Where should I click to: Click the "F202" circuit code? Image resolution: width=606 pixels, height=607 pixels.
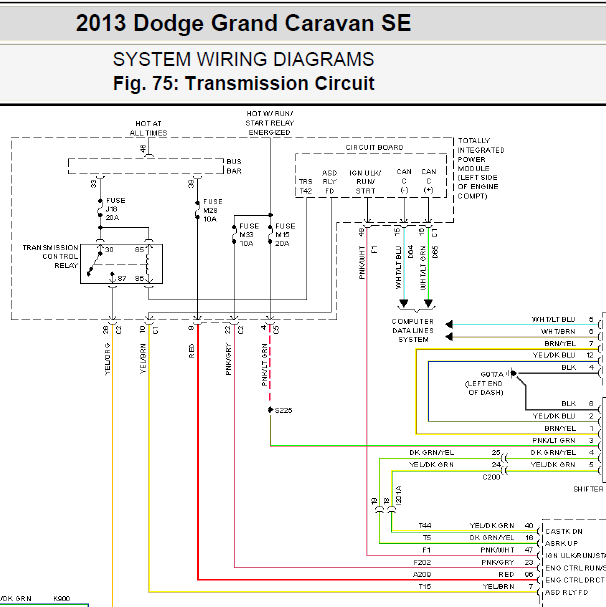[422, 562]
